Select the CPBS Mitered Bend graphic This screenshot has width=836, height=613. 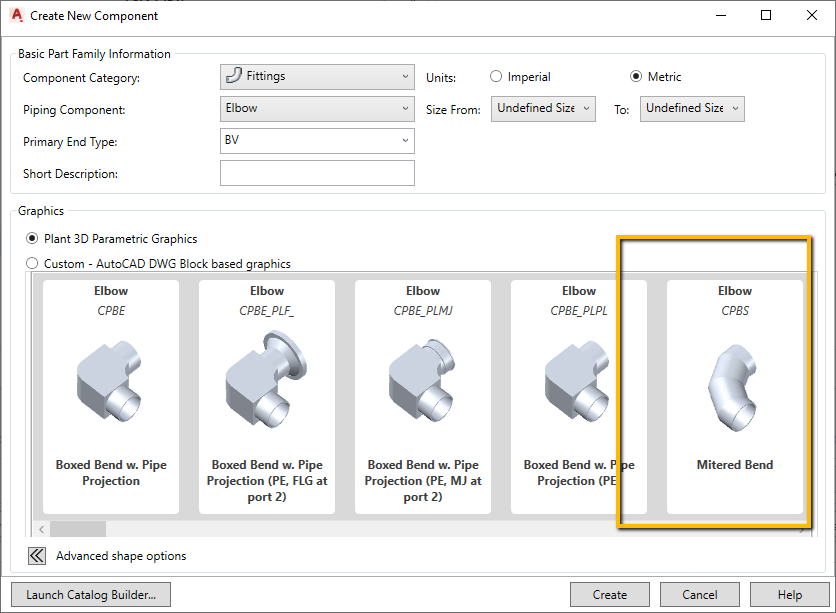pos(734,390)
